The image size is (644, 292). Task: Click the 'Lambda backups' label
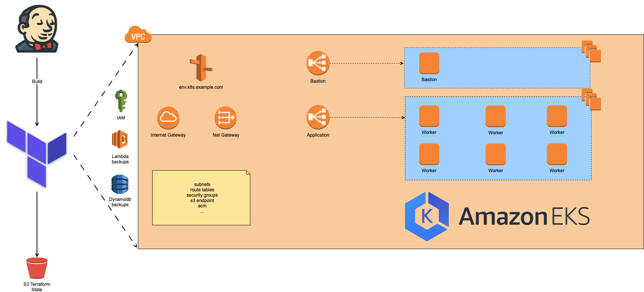120,159
